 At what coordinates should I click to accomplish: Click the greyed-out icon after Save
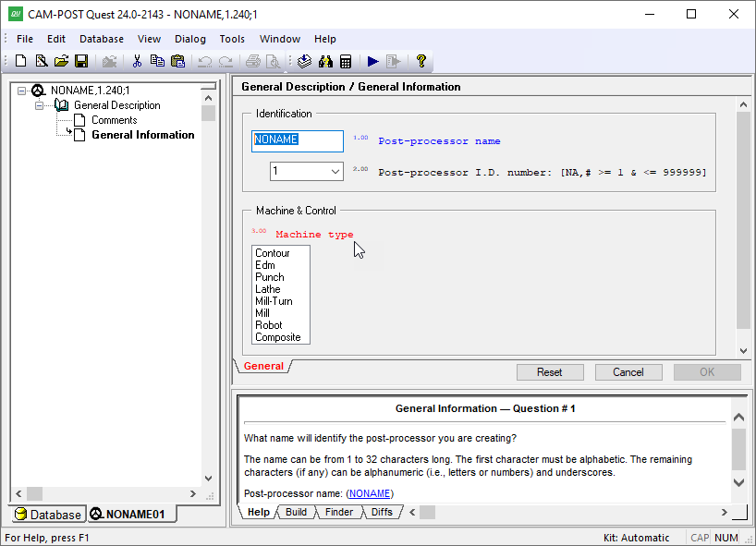coord(109,61)
